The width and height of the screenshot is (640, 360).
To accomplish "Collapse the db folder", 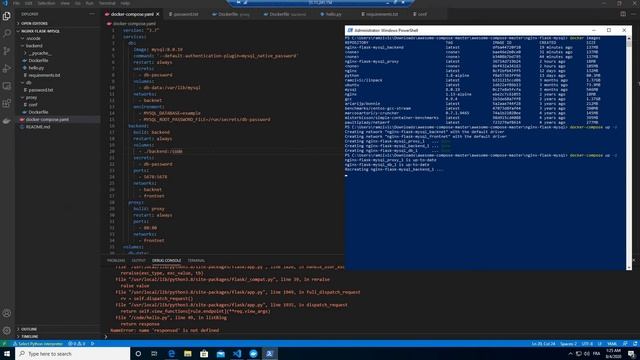I will coord(29,82).
